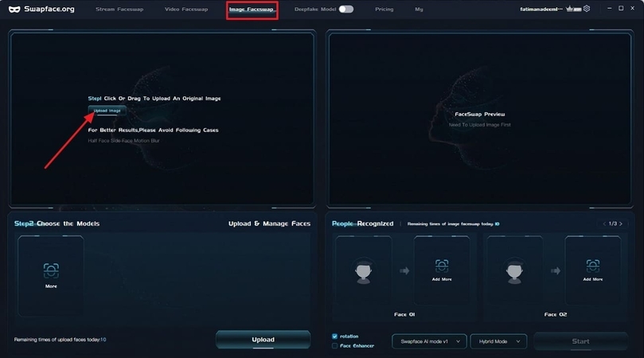
Task: Enable the Face Enhancer checkbox
Action: point(334,346)
